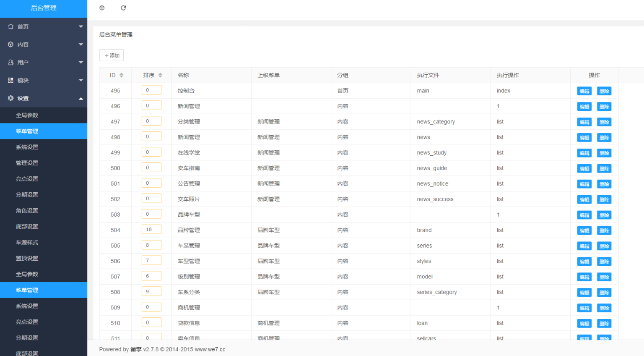Expand the 模块 menu chevron
644x356 pixels.
click(81, 80)
